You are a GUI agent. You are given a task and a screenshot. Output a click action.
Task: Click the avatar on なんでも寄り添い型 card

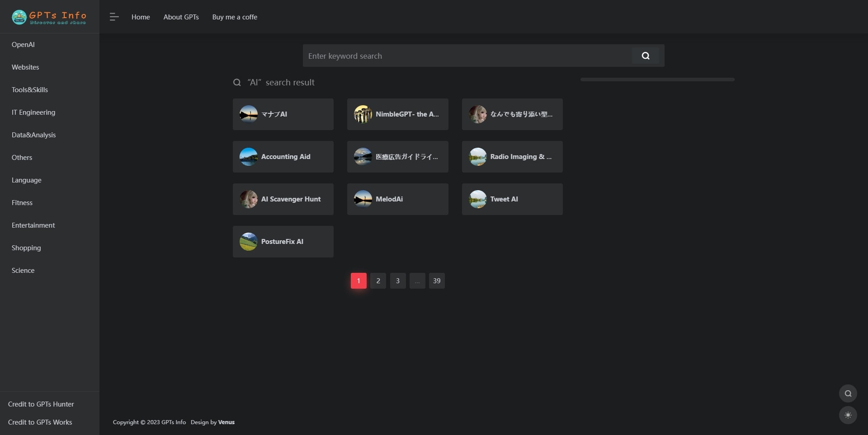(x=478, y=114)
